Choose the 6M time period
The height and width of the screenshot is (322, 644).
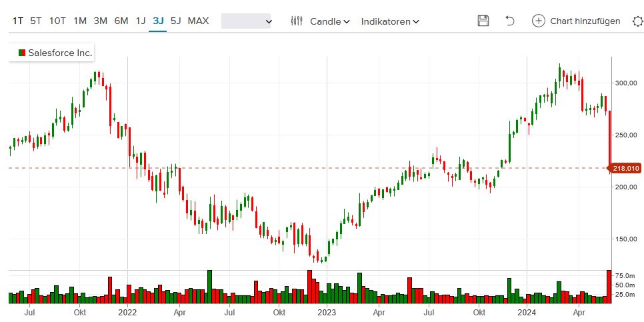pyautogui.click(x=121, y=21)
